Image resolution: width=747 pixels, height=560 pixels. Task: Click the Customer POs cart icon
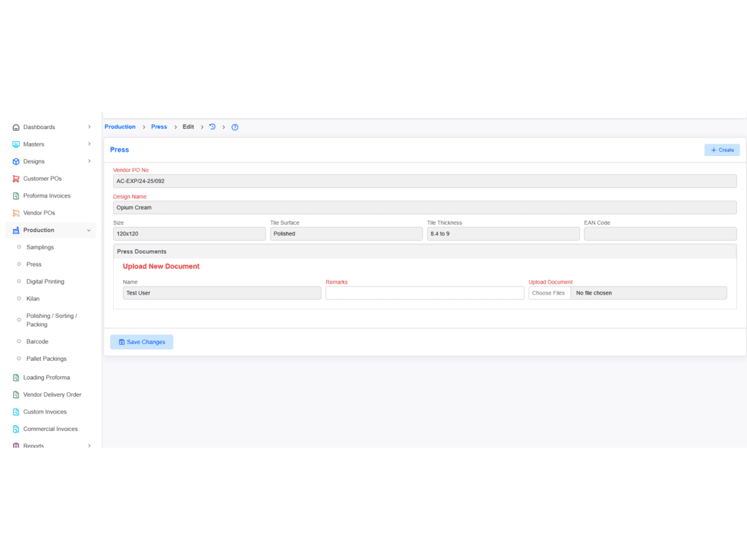click(x=16, y=179)
